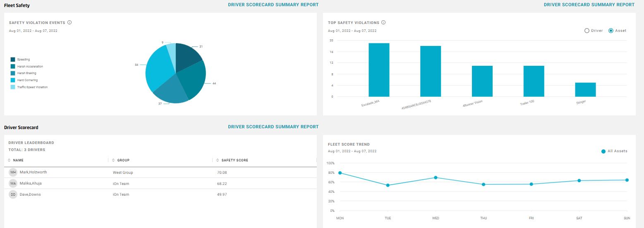Click the MH avatar for Mark Holzworth
The image size is (644, 228).
click(x=13, y=172)
